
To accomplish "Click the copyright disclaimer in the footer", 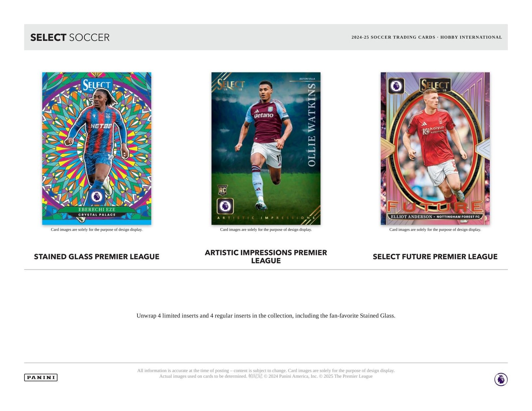I will [x=266, y=373].
